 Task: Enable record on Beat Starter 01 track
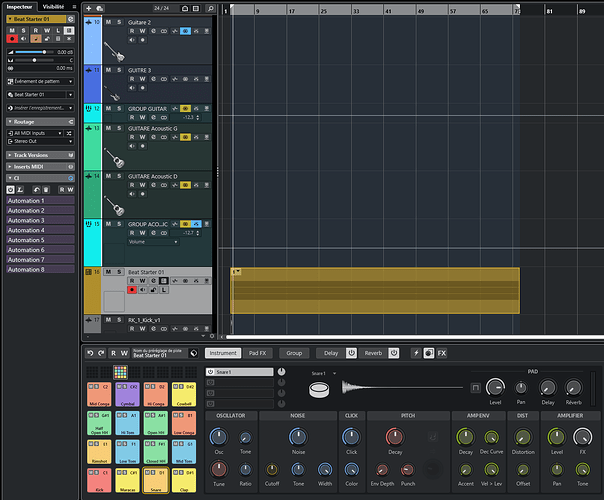tap(132, 290)
